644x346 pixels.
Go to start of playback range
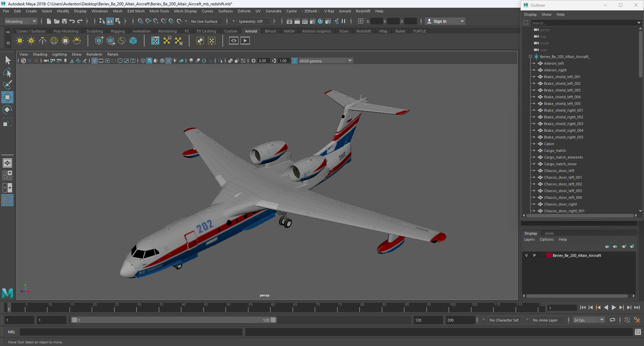pos(583,307)
